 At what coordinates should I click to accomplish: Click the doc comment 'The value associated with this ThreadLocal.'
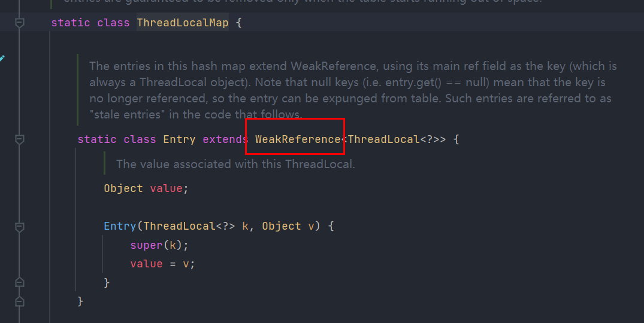point(235,164)
